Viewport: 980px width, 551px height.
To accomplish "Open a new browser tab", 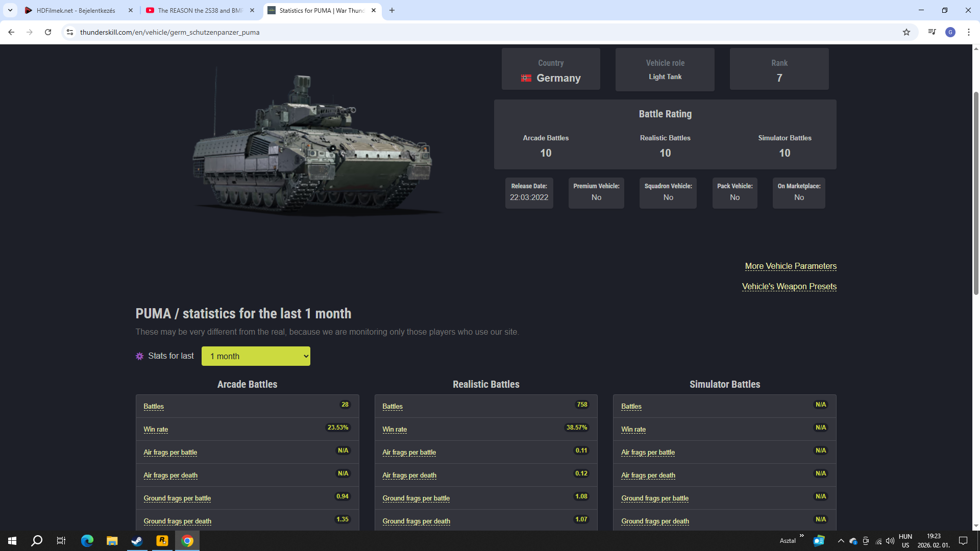I will tap(392, 10).
